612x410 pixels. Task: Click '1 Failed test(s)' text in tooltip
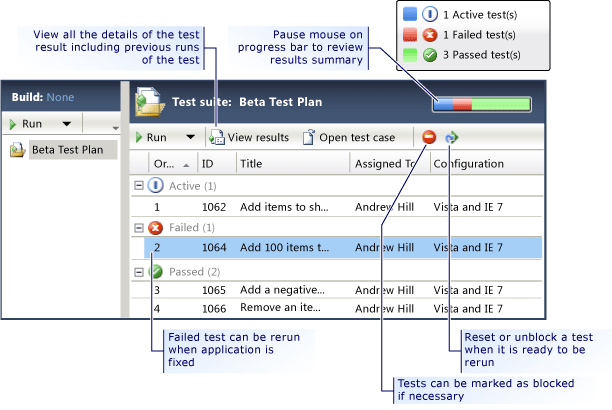[x=479, y=35]
